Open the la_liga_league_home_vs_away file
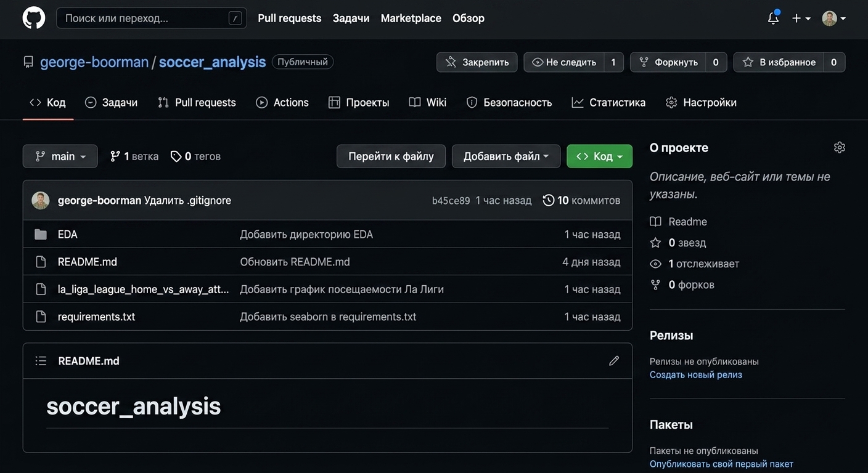 click(x=144, y=289)
